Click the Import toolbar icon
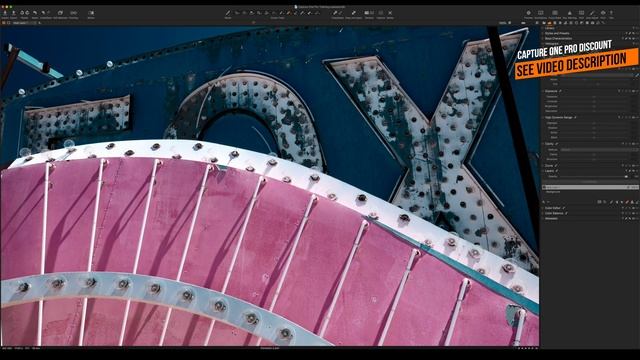The width and height of the screenshot is (640, 360). (5, 13)
